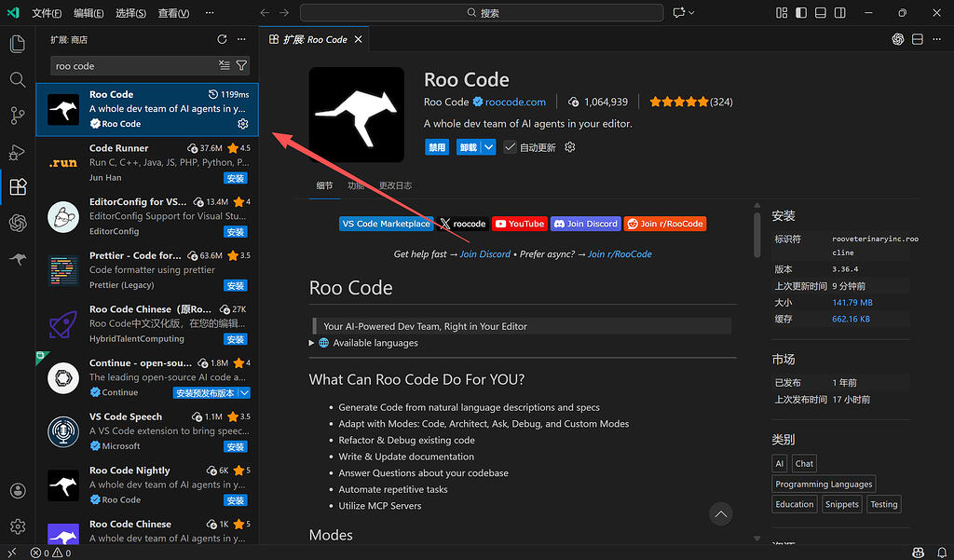954x560 pixels.
Task: Switch to the Details tab
Action: pyautogui.click(x=324, y=185)
